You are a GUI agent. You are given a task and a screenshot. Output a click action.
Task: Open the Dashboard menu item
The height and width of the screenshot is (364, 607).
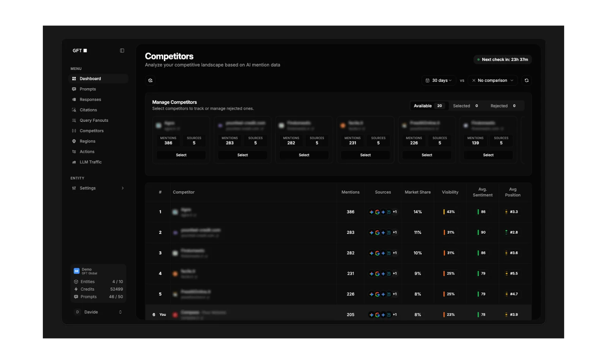pyautogui.click(x=98, y=78)
